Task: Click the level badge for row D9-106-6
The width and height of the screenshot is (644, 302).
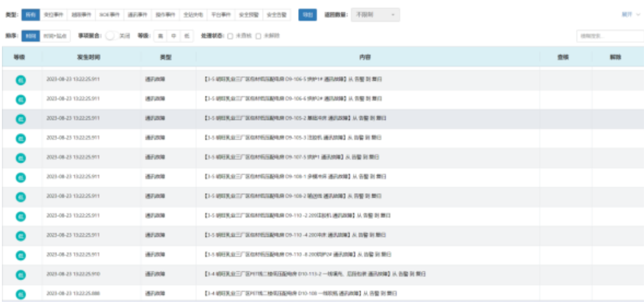Action: [21, 99]
